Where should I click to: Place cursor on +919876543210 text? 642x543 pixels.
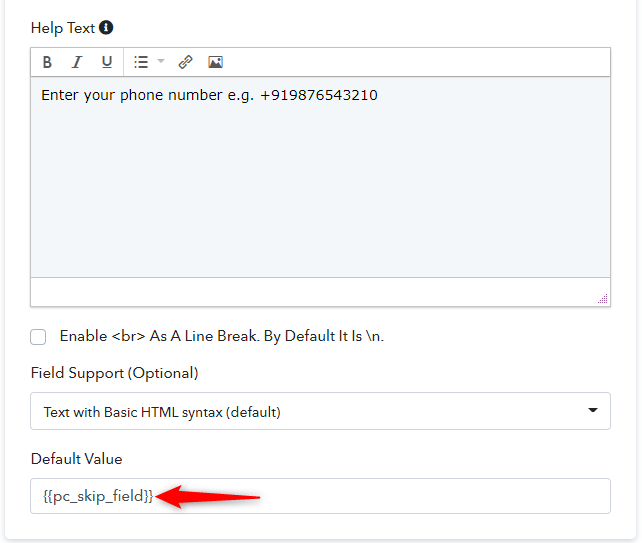319,95
